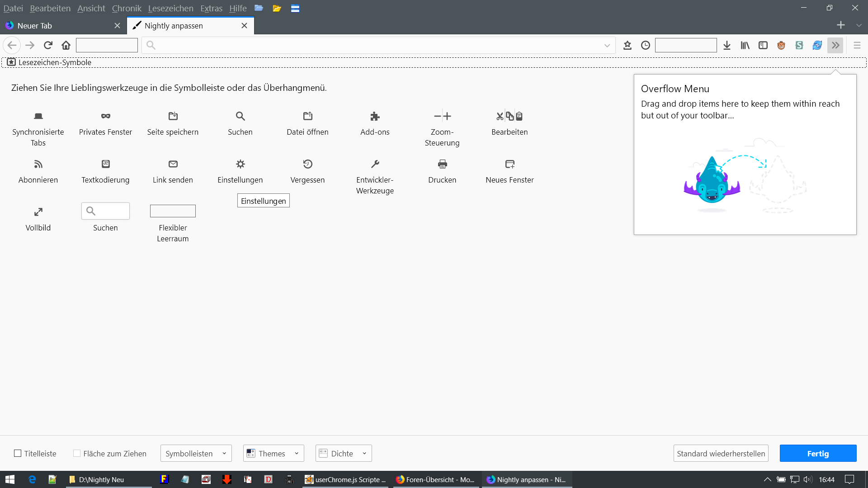Click the Fertig button
Screen dimensions: 868x488
(x=817, y=453)
